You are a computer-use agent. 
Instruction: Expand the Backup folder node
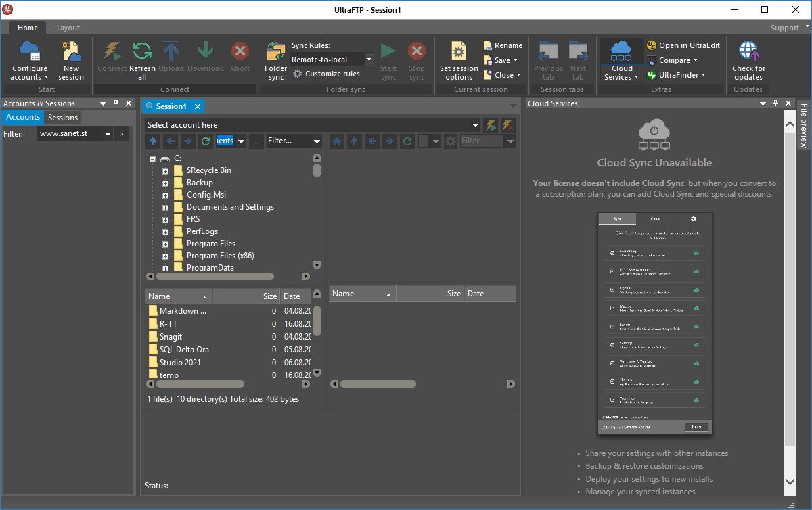tap(165, 183)
